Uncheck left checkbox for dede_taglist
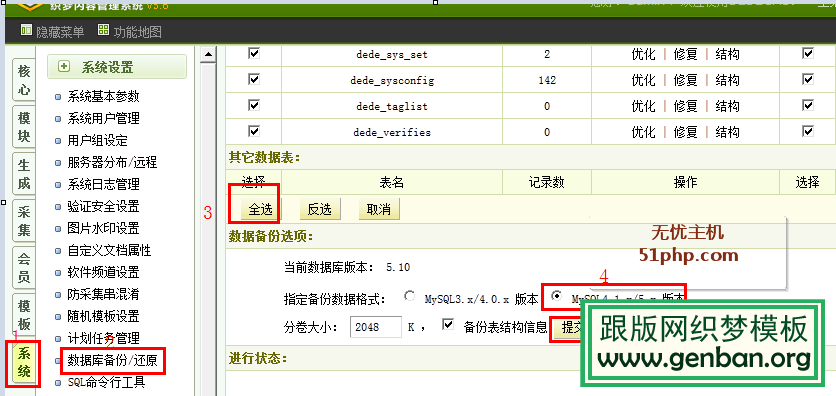Image resolution: width=836 pixels, height=396 pixels. [x=254, y=105]
